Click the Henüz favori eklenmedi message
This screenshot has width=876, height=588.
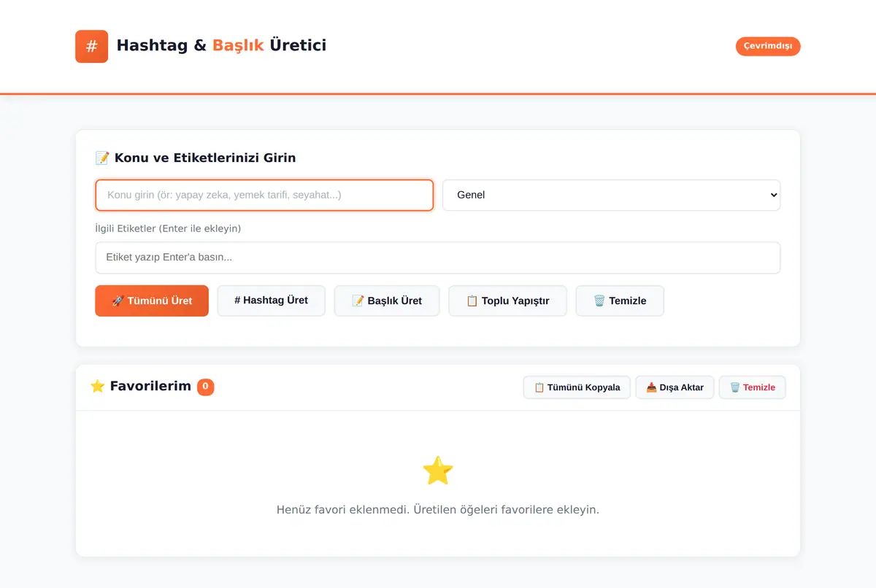pos(438,509)
